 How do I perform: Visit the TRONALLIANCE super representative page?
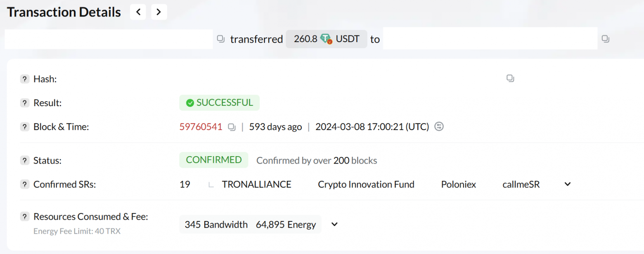click(x=256, y=184)
